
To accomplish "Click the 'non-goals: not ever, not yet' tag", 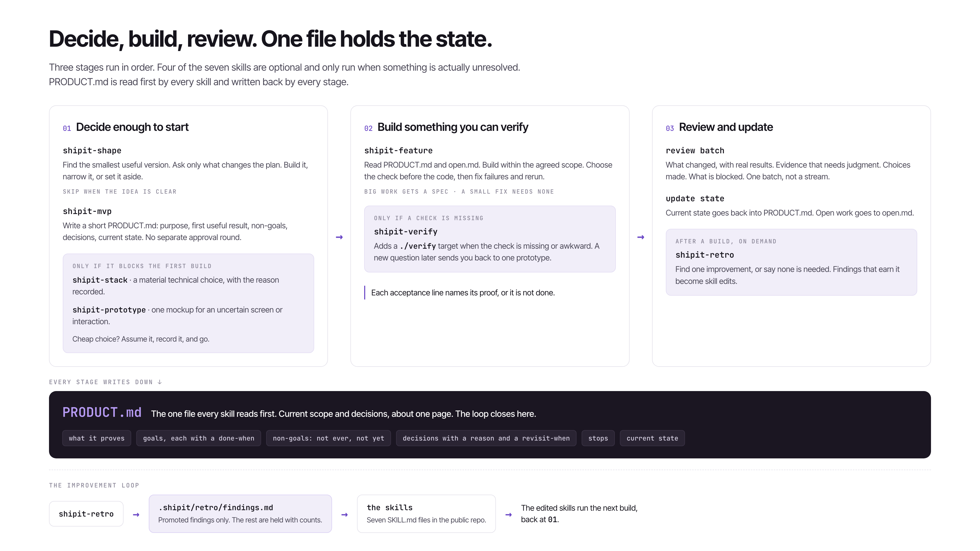I will tap(328, 438).
